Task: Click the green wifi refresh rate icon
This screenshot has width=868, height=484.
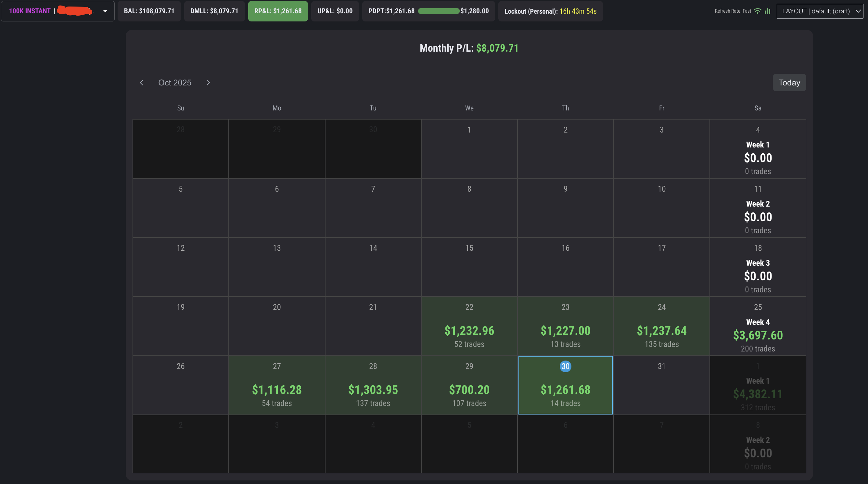Action: point(757,11)
